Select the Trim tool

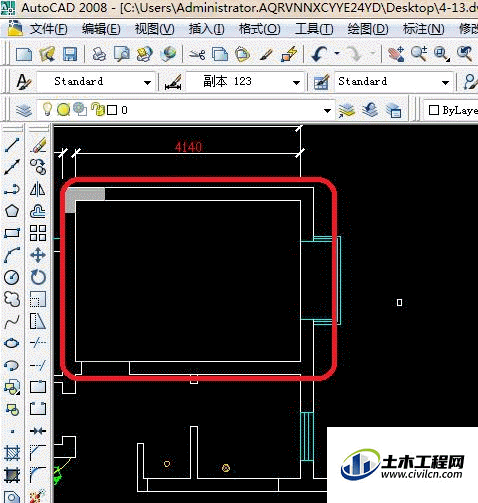pyautogui.click(x=38, y=343)
